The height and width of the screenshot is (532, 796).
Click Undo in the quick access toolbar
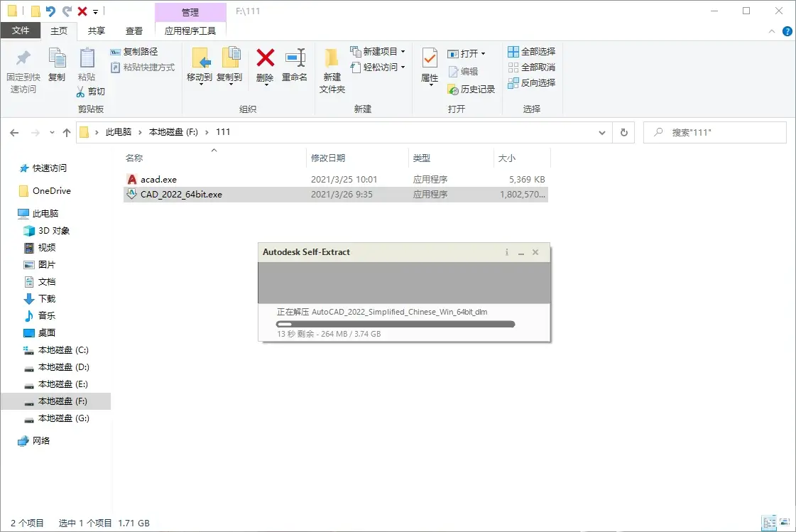tap(50, 11)
